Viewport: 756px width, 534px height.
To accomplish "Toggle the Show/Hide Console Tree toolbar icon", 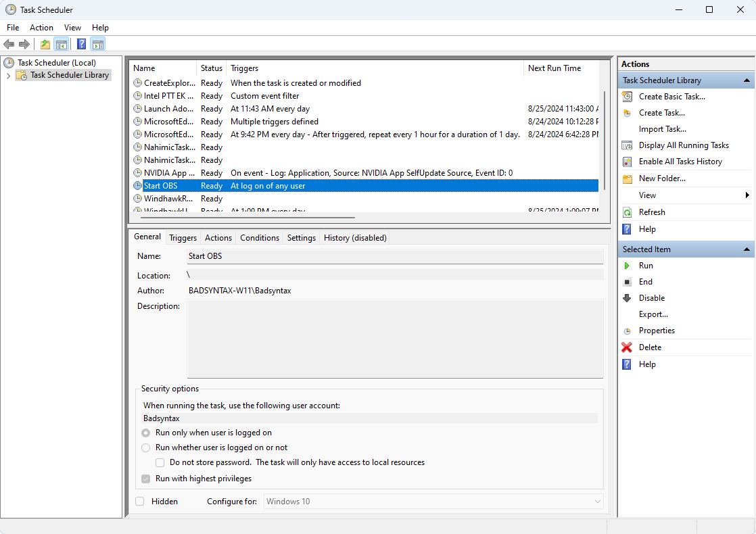I will (x=62, y=44).
